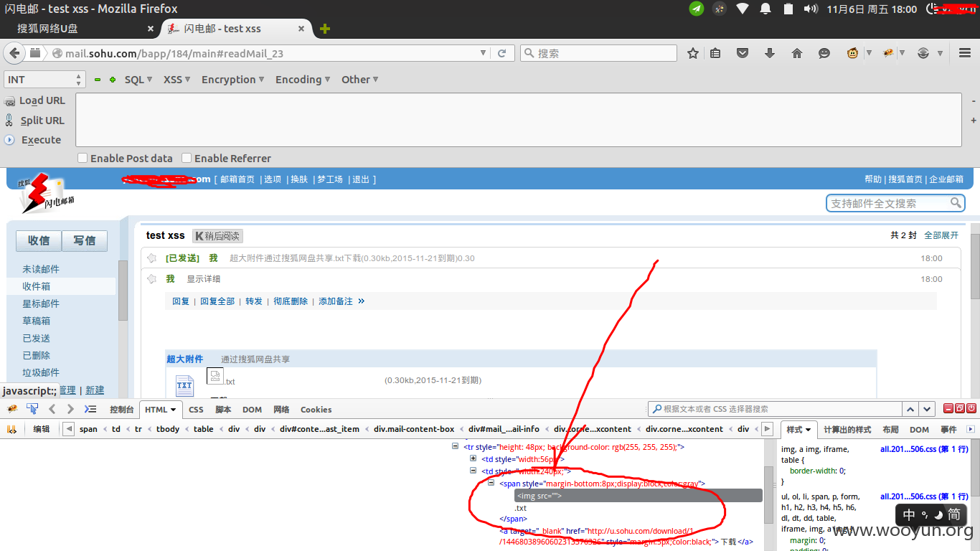980x551 pixels.
Task: Switch to the Firebug 网络 tab
Action: [x=281, y=410]
